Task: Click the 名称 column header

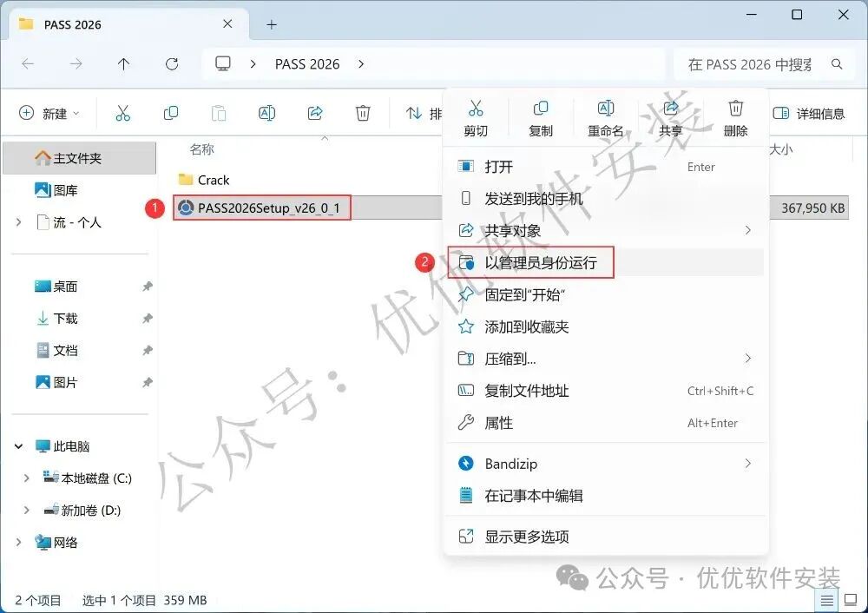Action: (201, 149)
